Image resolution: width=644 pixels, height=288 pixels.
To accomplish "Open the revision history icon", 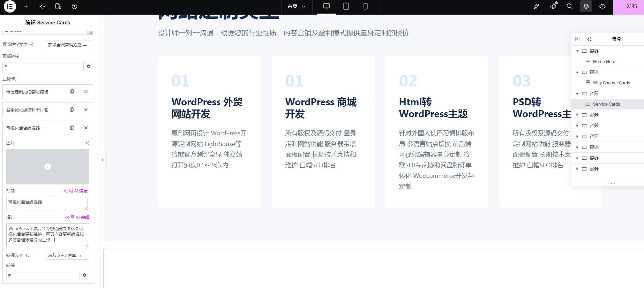I will pyautogui.click(x=74, y=6).
